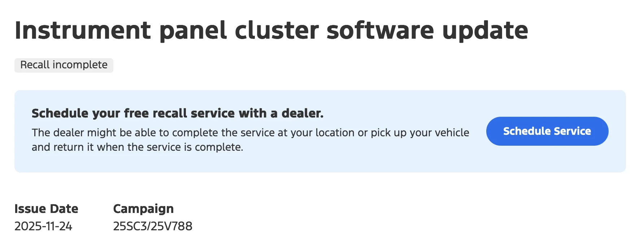Click the word "incomplete" in the status badge

80,65
